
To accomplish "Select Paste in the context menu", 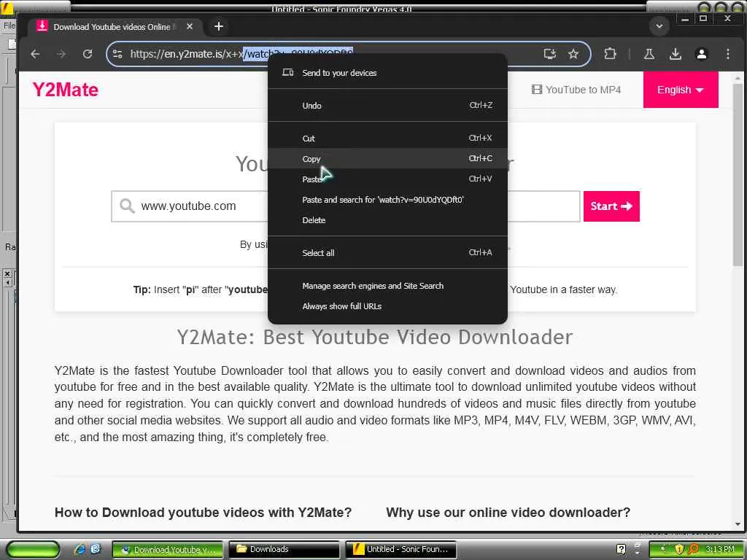I will 387,179.
